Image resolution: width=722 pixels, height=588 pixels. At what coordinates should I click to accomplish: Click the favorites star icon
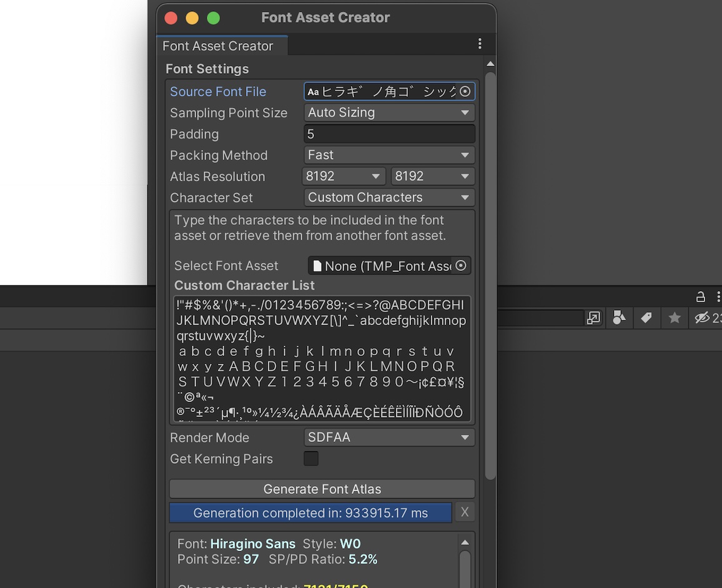(x=675, y=318)
